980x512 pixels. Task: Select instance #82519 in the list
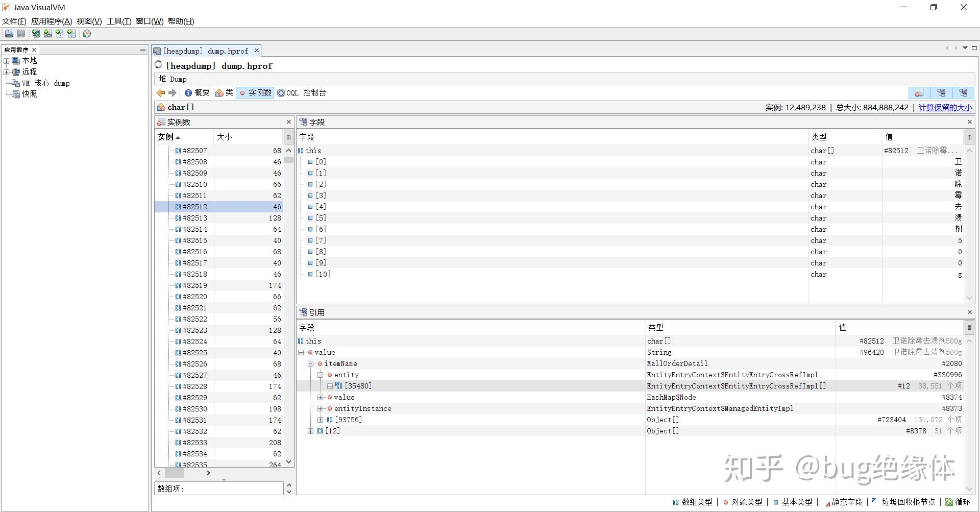point(193,285)
